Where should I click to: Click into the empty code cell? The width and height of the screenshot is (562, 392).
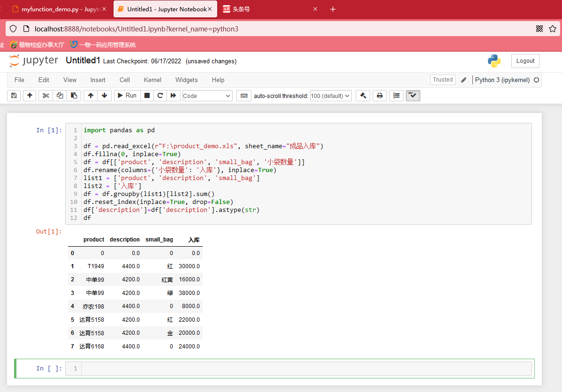pyautogui.click(x=307, y=369)
